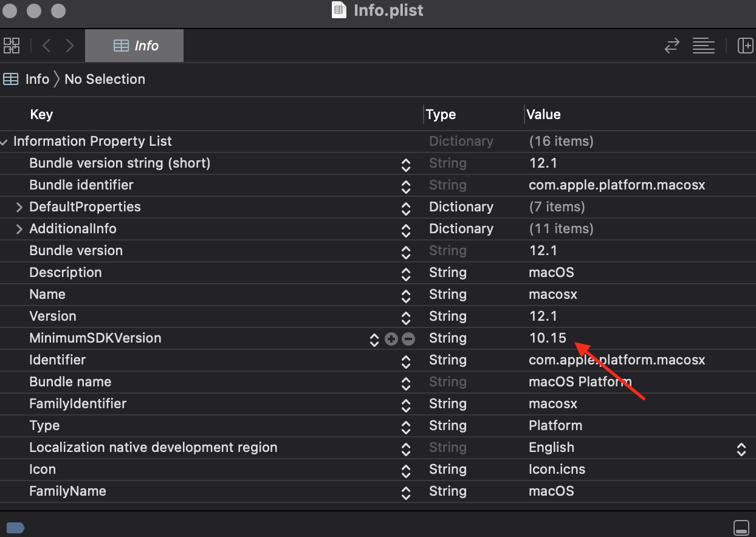Select the Version row value 12.1

click(x=543, y=316)
